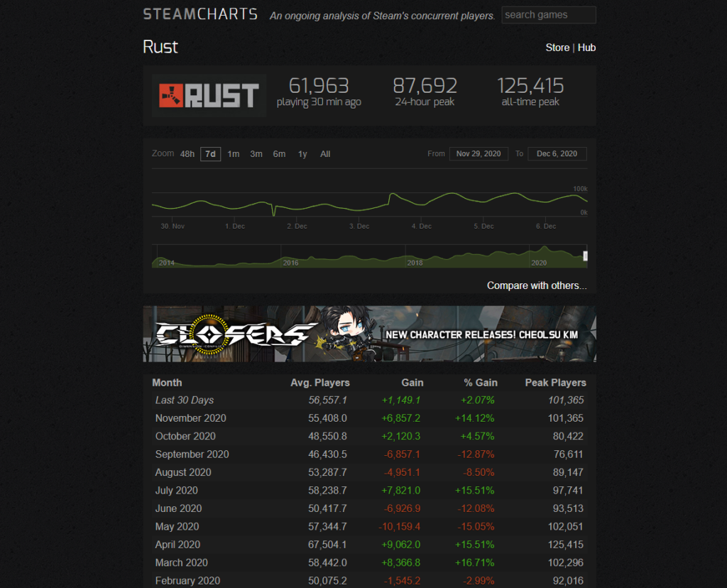This screenshot has width=727, height=588.
Task: Click the STEAMCHARTS logo
Action: pos(200,14)
